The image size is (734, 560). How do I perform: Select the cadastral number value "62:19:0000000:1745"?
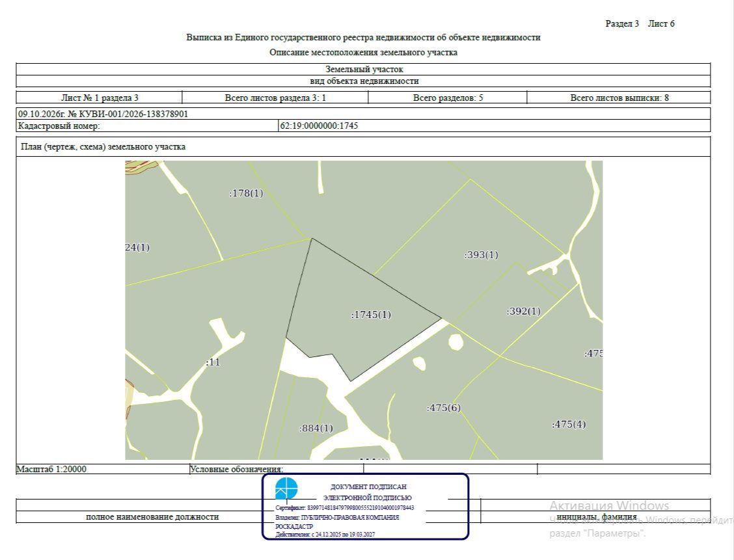tap(319, 126)
